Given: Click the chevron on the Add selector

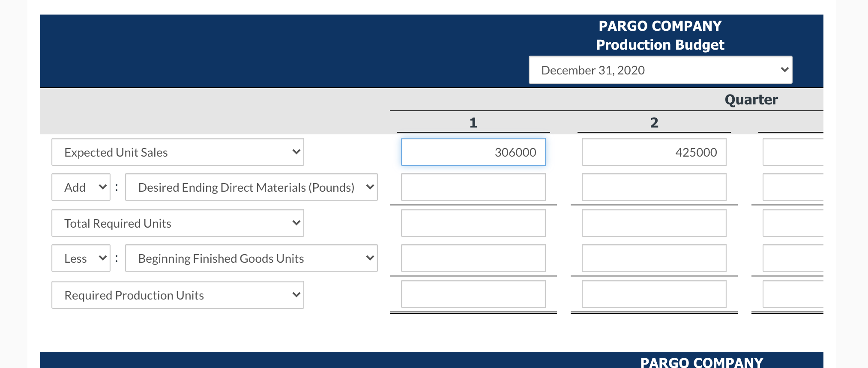Looking at the screenshot, I should pos(103,187).
